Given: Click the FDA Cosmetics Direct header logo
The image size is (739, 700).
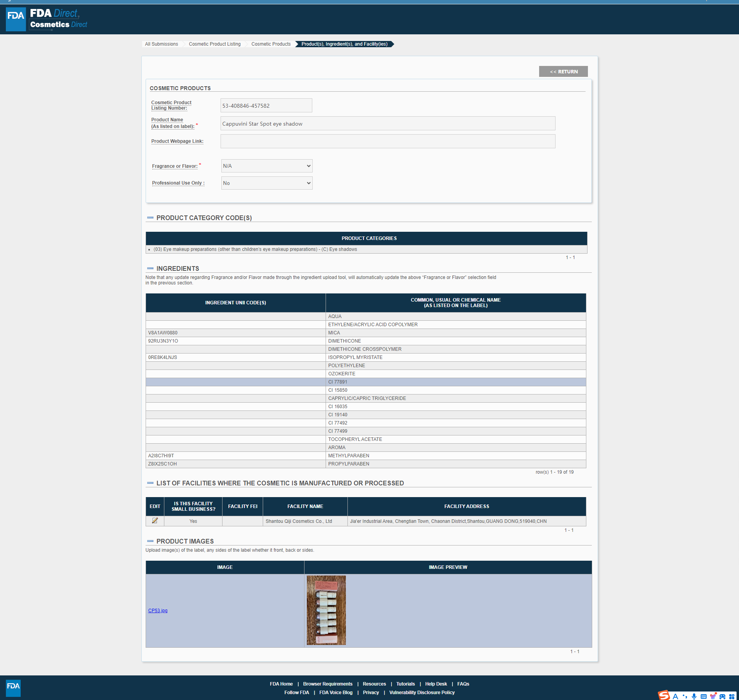Looking at the screenshot, I should pyautogui.click(x=47, y=19).
